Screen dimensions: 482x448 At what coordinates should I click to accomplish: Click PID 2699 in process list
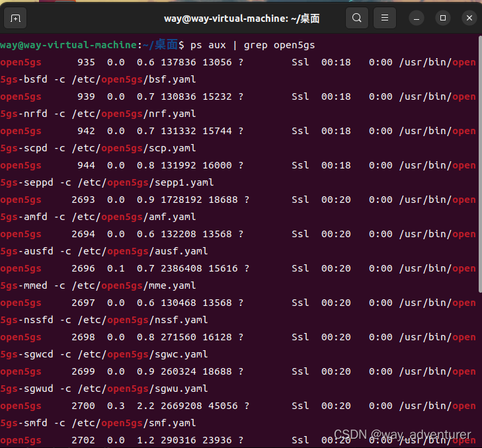coord(83,372)
